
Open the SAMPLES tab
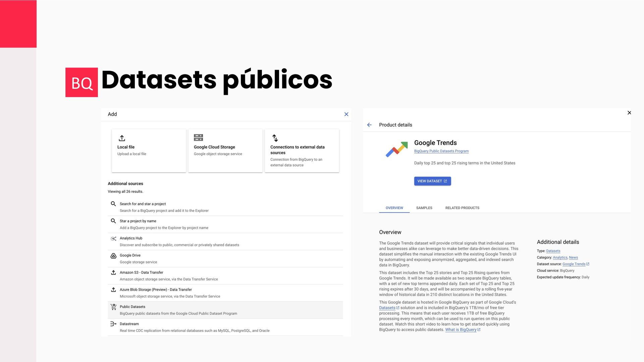click(x=424, y=208)
